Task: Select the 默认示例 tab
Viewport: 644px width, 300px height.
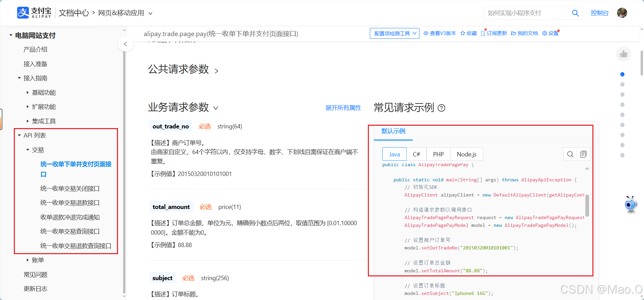Action: 393,131
